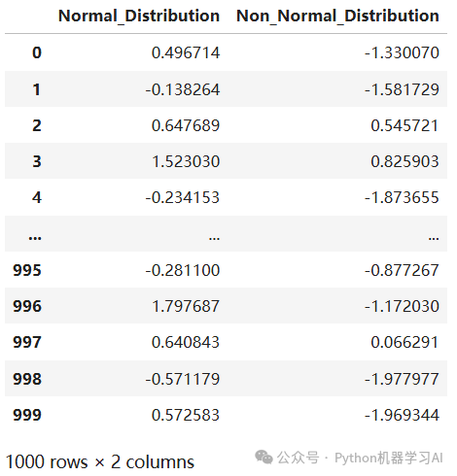Click the Non_Normal_Distribution column header
This screenshot has width=457, height=476.
(x=337, y=16)
